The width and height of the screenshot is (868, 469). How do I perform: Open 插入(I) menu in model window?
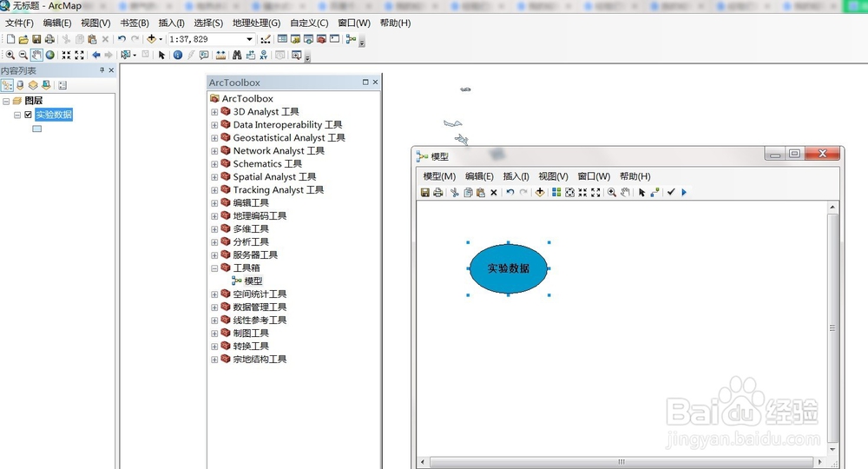[516, 176]
